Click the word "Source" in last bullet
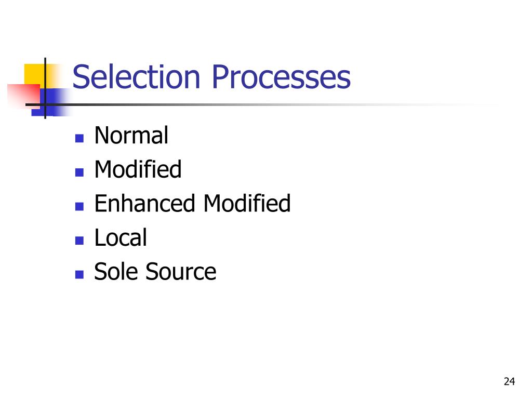532x399 pixels. click(x=181, y=271)
